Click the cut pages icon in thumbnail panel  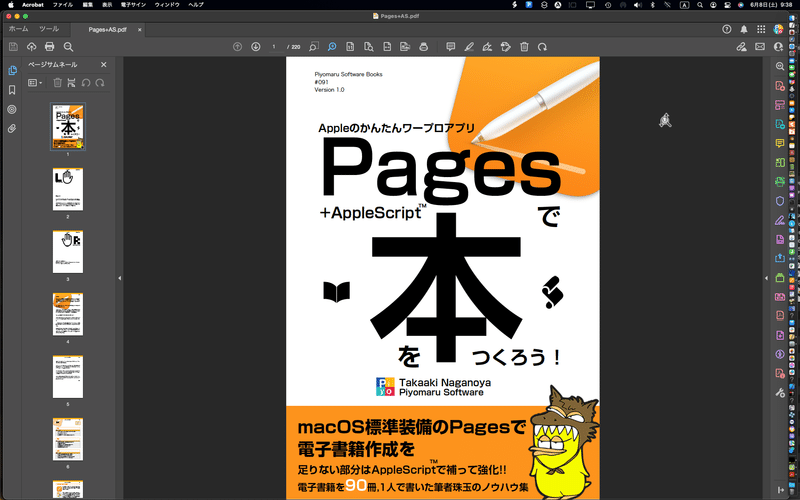click(x=71, y=83)
